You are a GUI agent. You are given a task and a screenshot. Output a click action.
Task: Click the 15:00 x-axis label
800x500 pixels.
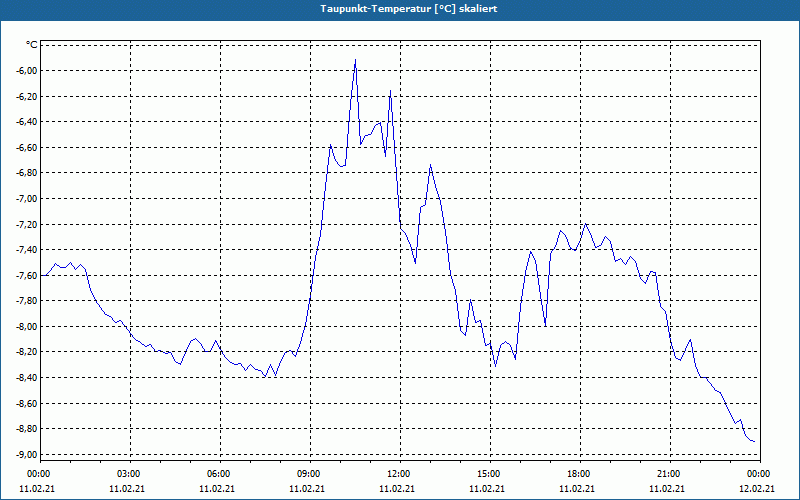point(490,474)
